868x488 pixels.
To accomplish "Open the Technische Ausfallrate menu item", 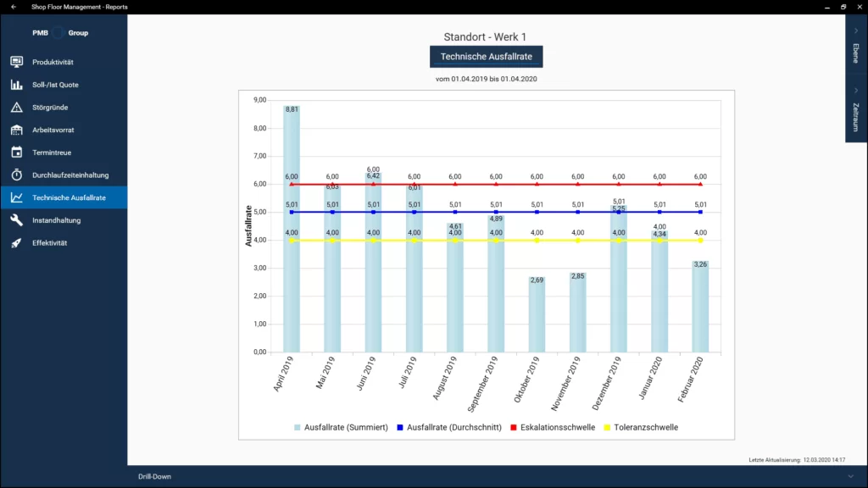I will click(x=69, y=197).
